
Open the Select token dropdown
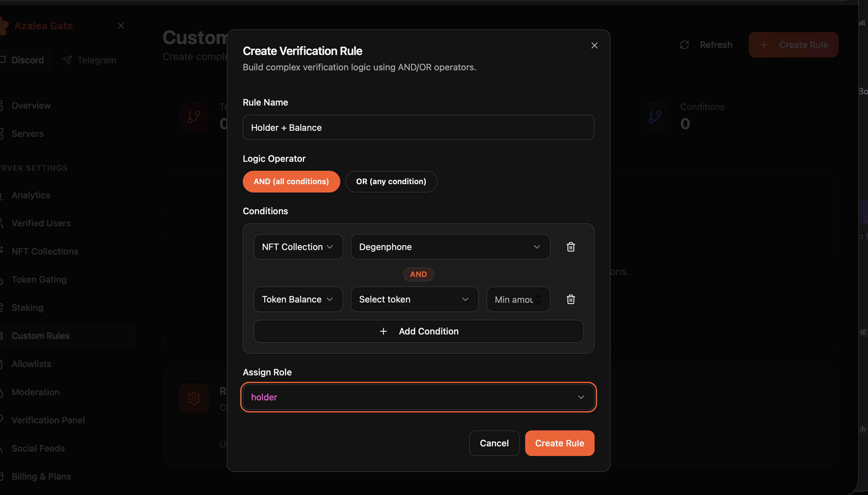(414, 299)
